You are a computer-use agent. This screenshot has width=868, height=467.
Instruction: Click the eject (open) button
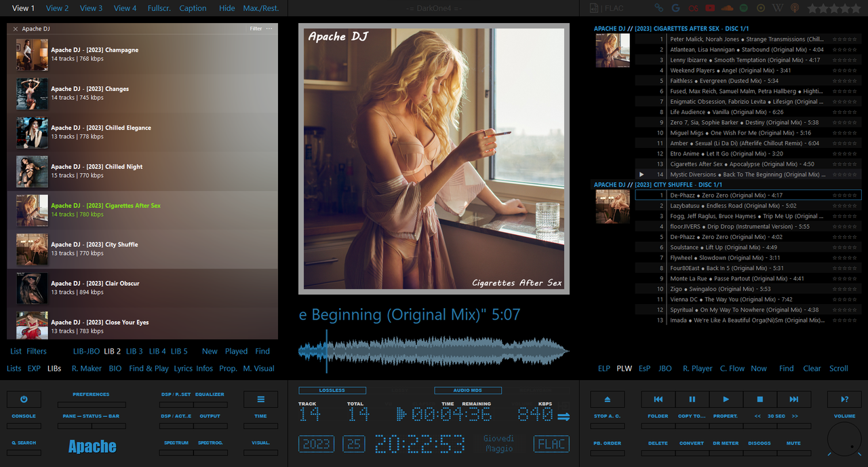tap(607, 399)
